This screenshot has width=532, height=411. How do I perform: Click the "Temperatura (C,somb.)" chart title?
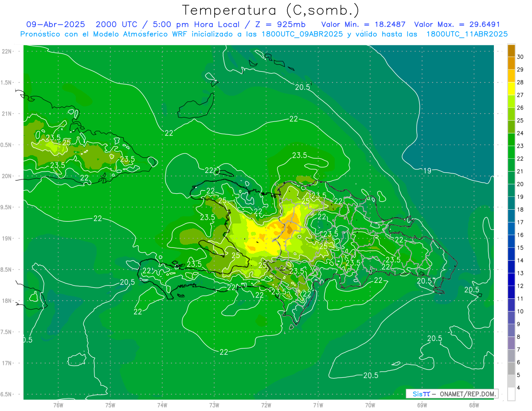[x=270, y=10]
